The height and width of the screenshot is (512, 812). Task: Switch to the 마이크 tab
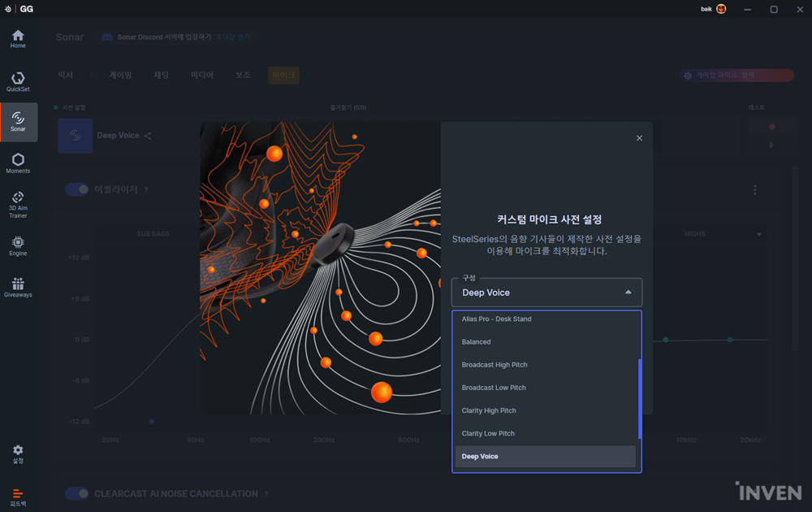(x=283, y=75)
